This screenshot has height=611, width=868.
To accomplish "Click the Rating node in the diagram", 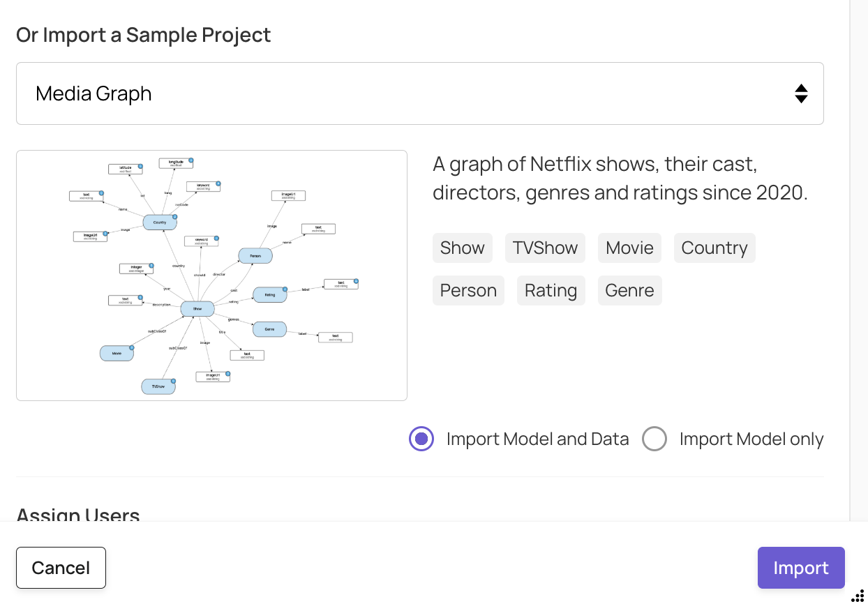I will coord(269,294).
